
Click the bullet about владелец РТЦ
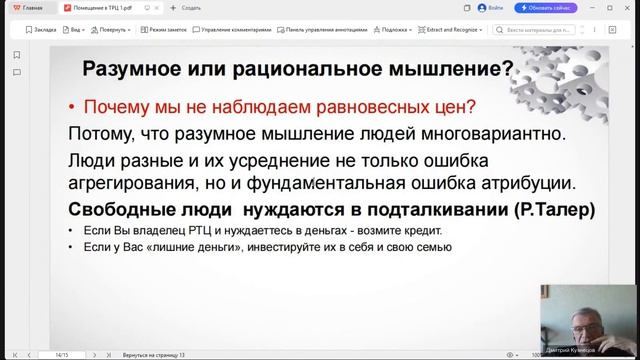[x=263, y=231]
